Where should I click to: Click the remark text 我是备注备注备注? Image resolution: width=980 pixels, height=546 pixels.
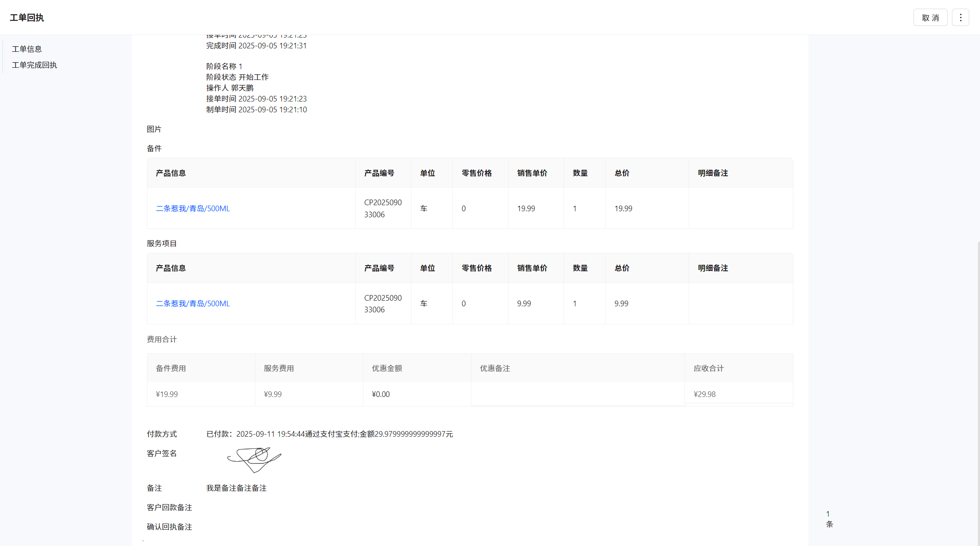(x=236, y=488)
